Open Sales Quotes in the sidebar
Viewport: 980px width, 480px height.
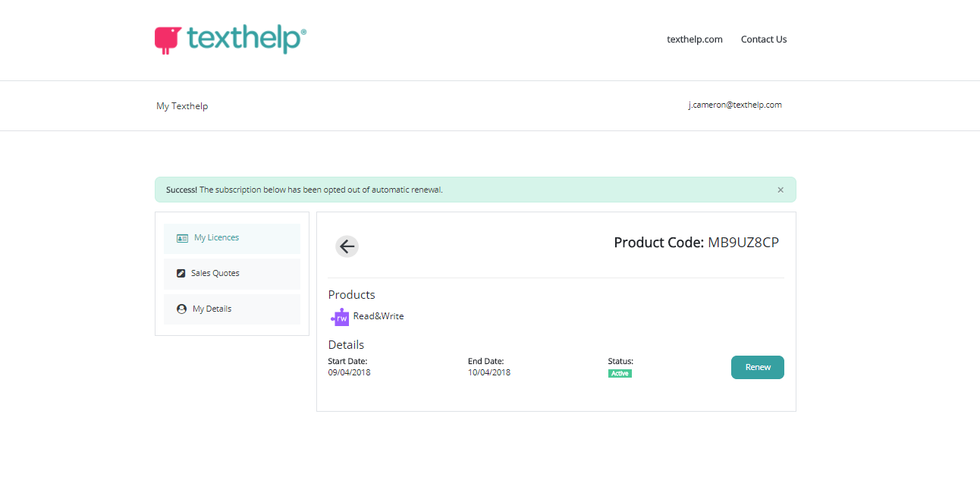tap(232, 274)
